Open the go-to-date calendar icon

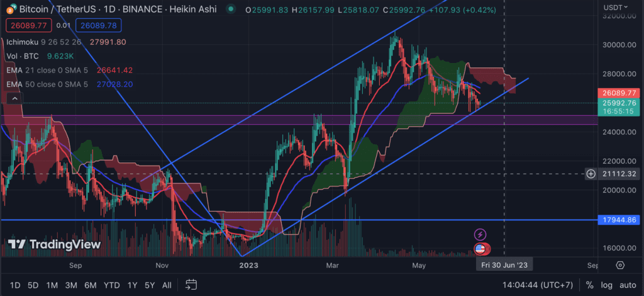tap(191, 285)
